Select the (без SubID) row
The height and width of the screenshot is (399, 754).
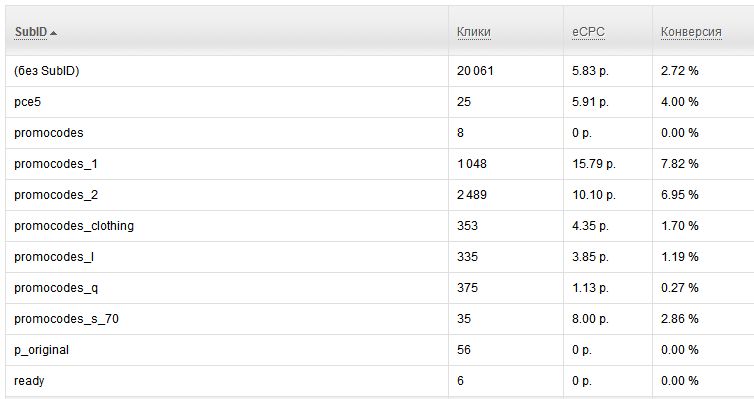pos(379,71)
